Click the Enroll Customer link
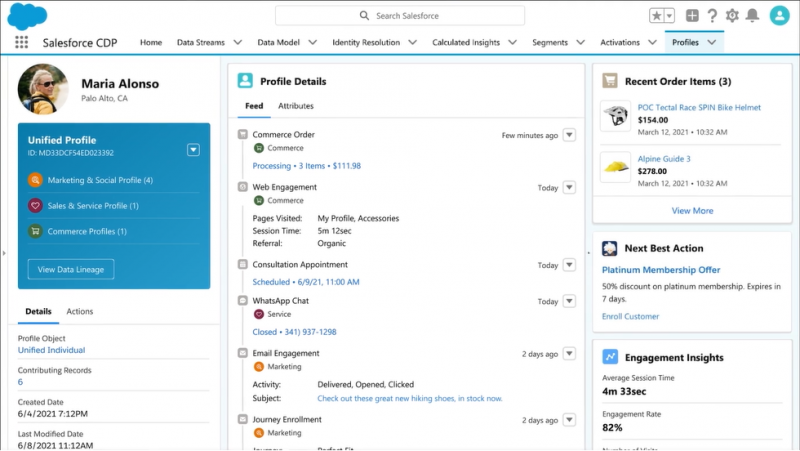The height and width of the screenshot is (451, 800). click(630, 316)
